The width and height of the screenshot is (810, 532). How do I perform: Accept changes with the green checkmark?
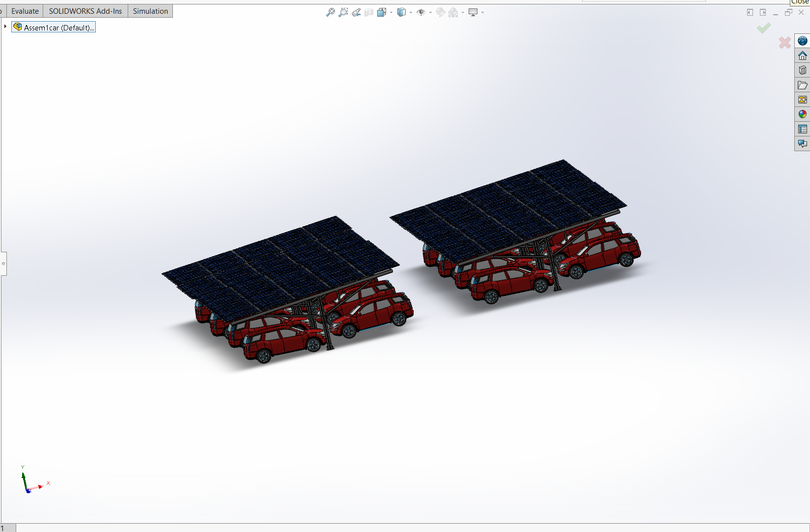[763, 28]
